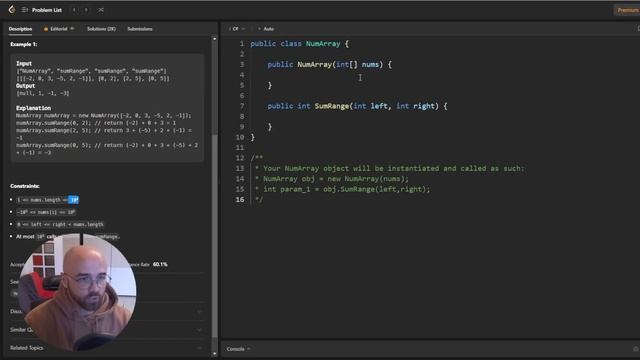Go to the next problem arrow
The image size is (640, 360).
(86, 10)
